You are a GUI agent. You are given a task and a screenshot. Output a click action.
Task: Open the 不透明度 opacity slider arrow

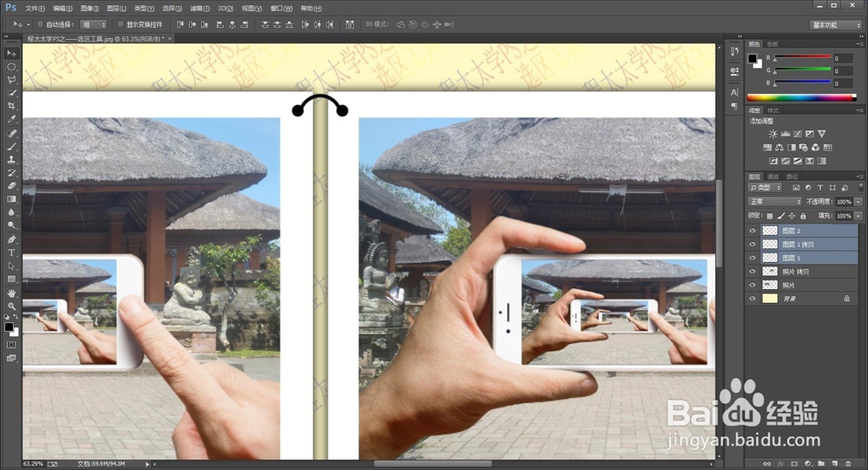click(x=858, y=202)
